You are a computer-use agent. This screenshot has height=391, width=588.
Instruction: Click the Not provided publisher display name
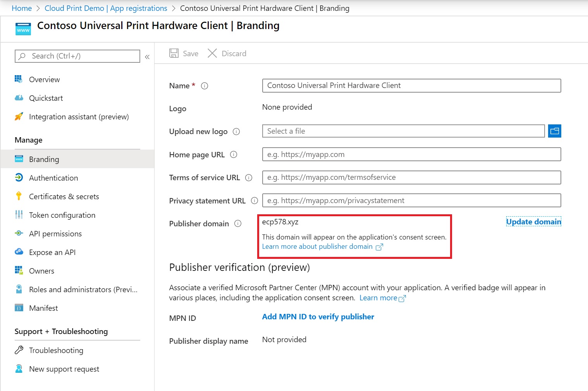tap(284, 339)
